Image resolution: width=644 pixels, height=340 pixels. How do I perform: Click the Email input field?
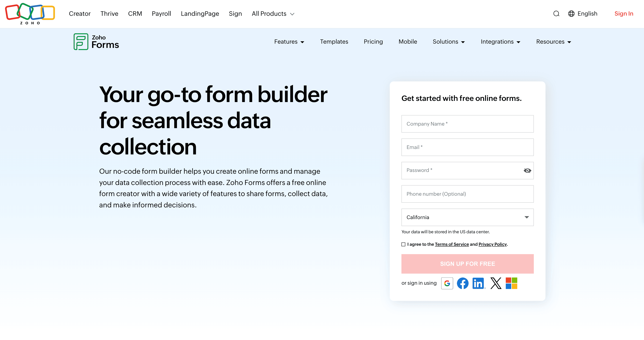tap(467, 147)
